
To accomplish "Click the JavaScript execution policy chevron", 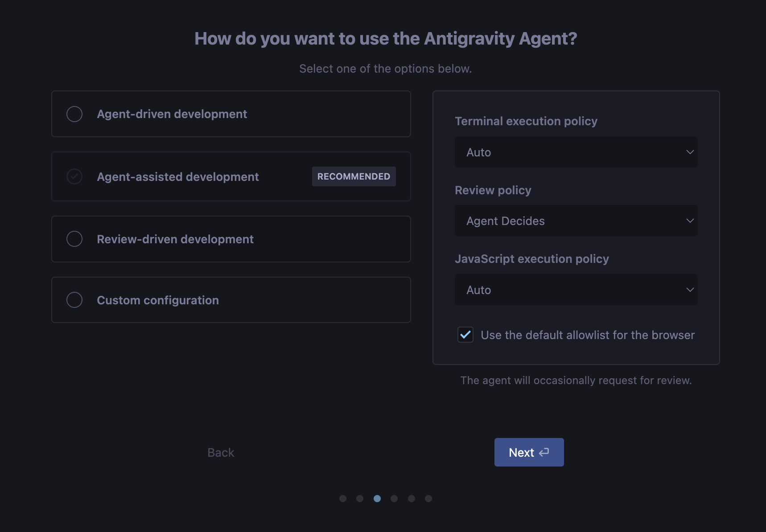I will [690, 290].
